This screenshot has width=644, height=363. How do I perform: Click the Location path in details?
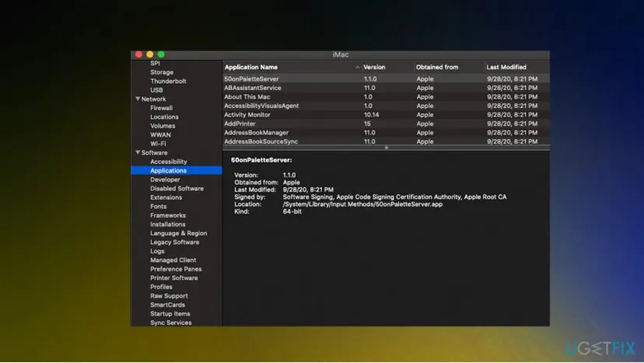click(362, 204)
